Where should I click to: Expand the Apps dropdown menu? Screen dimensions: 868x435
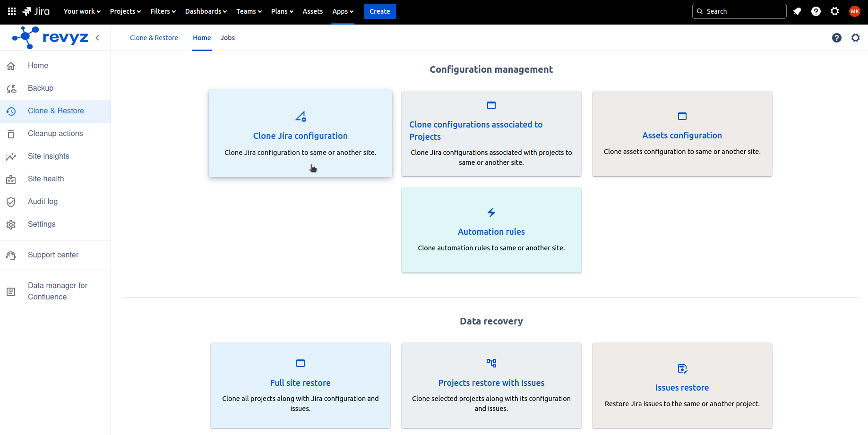[x=343, y=11]
